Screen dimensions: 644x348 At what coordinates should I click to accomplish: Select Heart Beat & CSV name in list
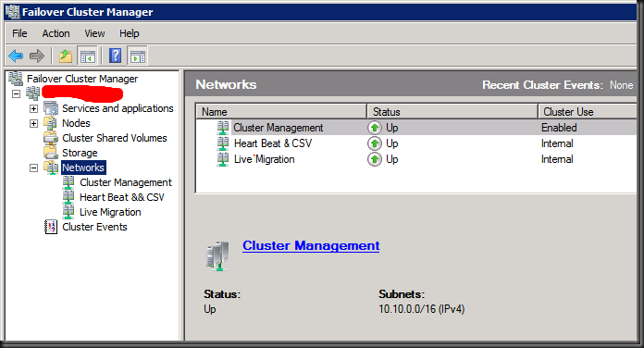tap(273, 143)
